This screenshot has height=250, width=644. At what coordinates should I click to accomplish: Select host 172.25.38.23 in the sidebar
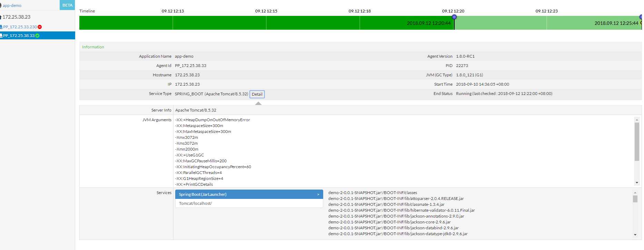tap(17, 17)
